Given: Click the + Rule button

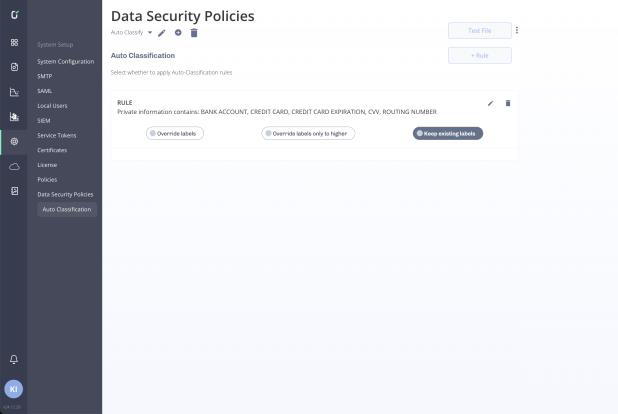Looking at the screenshot, I should click(480, 56).
